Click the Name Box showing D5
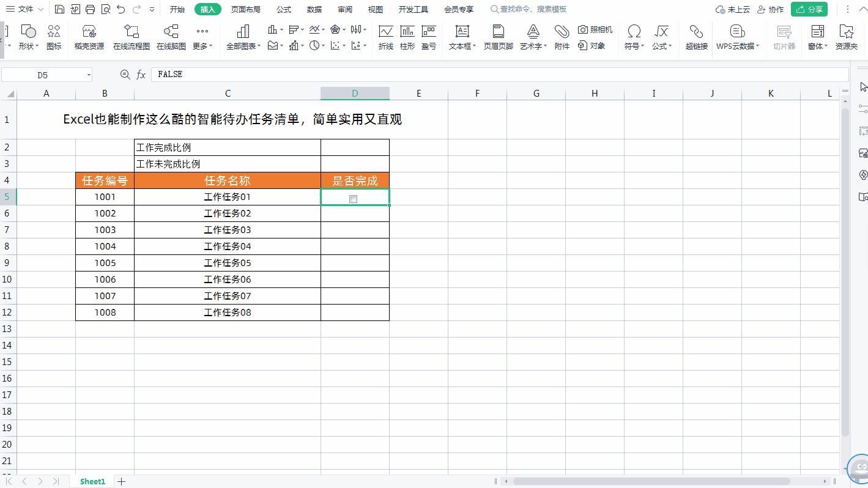The image size is (868, 488). click(43, 74)
